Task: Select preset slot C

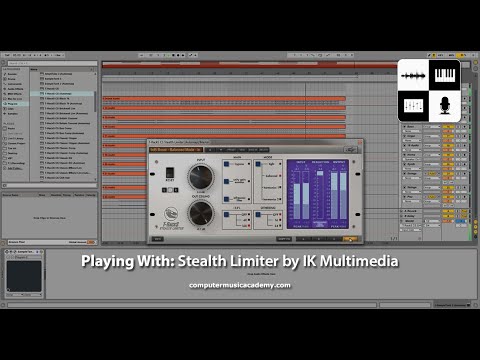Action: 334,239
